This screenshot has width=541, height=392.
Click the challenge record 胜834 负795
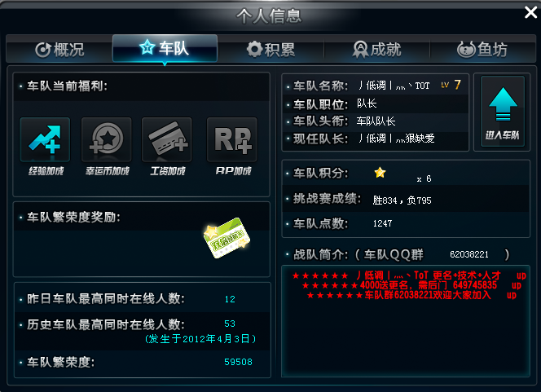pyautogui.click(x=402, y=200)
